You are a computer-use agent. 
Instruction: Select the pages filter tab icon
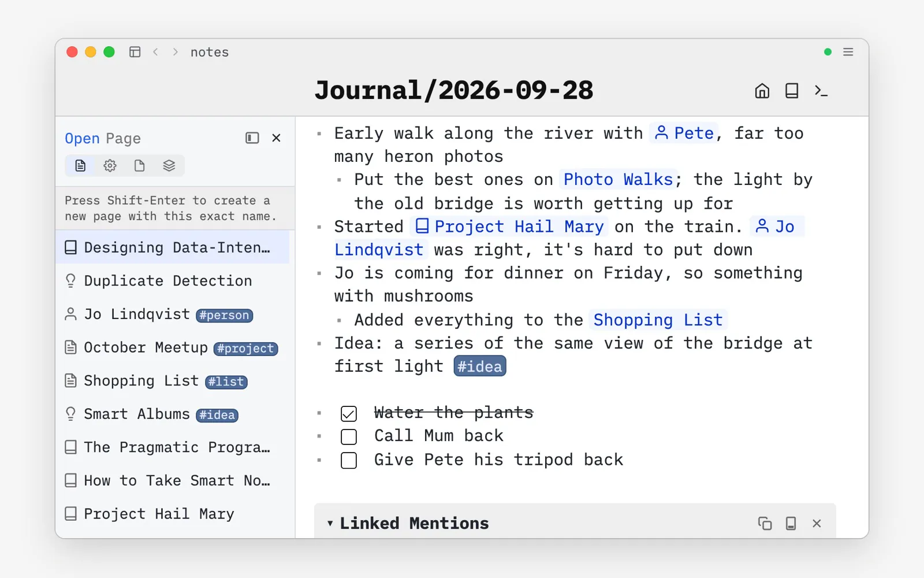click(x=80, y=166)
